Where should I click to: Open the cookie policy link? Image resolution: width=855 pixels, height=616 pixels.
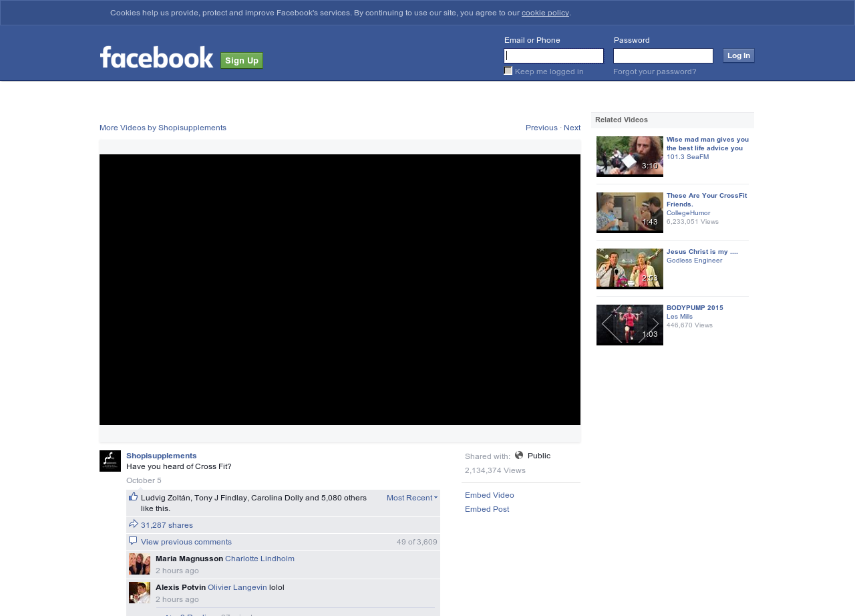pos(545,13)
